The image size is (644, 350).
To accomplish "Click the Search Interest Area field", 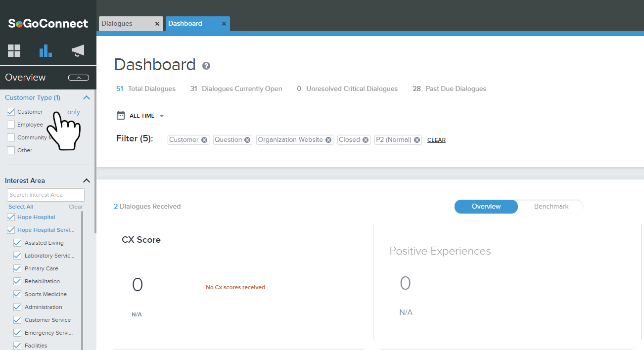I will [x=46, y=195].
